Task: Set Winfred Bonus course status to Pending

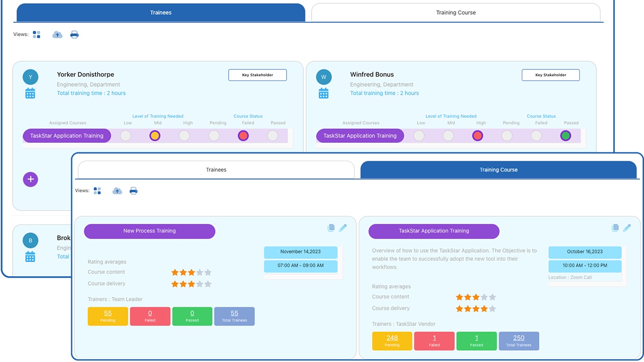Action: (507, 136)
